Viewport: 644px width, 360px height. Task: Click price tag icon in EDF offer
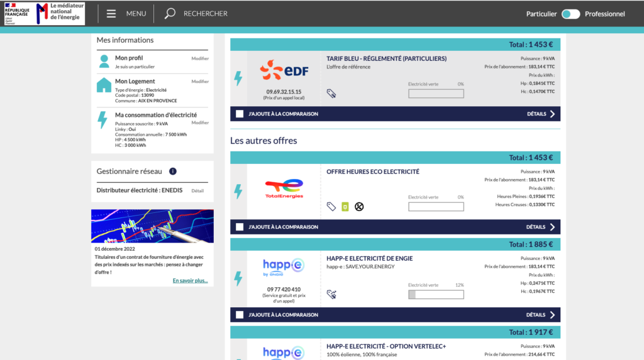331,94
